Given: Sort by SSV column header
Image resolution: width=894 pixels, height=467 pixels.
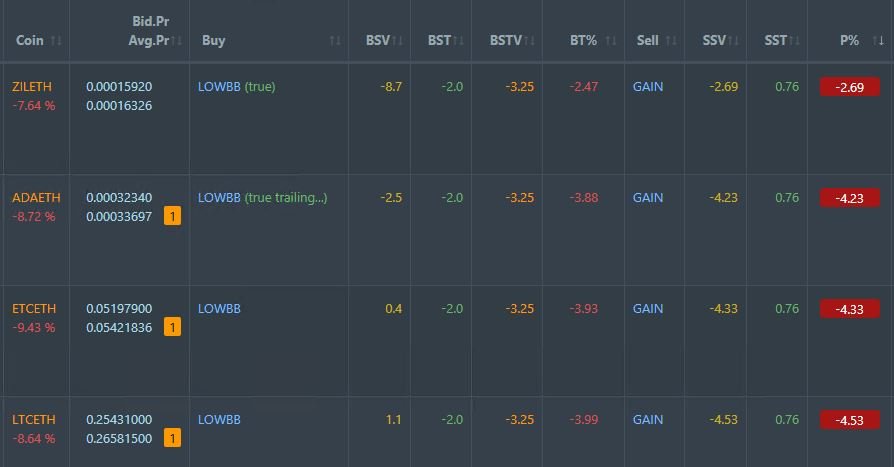Looking at the screenshot, I should coord(714,40).
